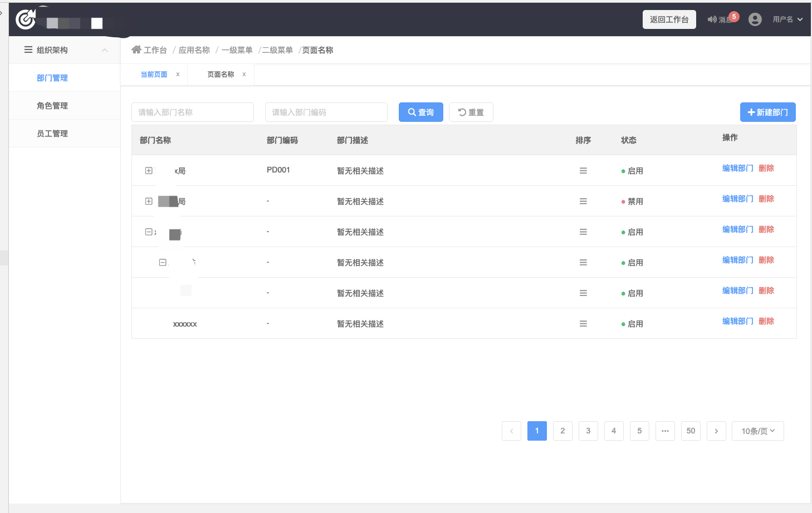This screenshot has height=513, width=812.
Task: Collapse the third department row tree node
Action: click(x=149, y=232)
